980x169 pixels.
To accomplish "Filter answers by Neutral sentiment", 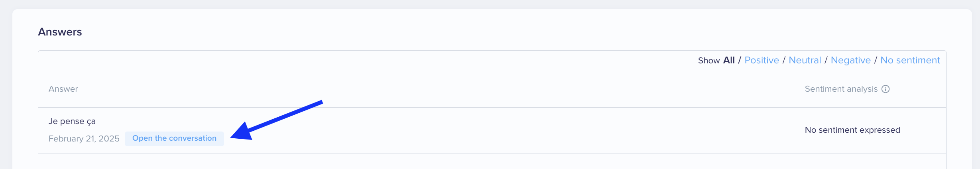I will [805, 60].
